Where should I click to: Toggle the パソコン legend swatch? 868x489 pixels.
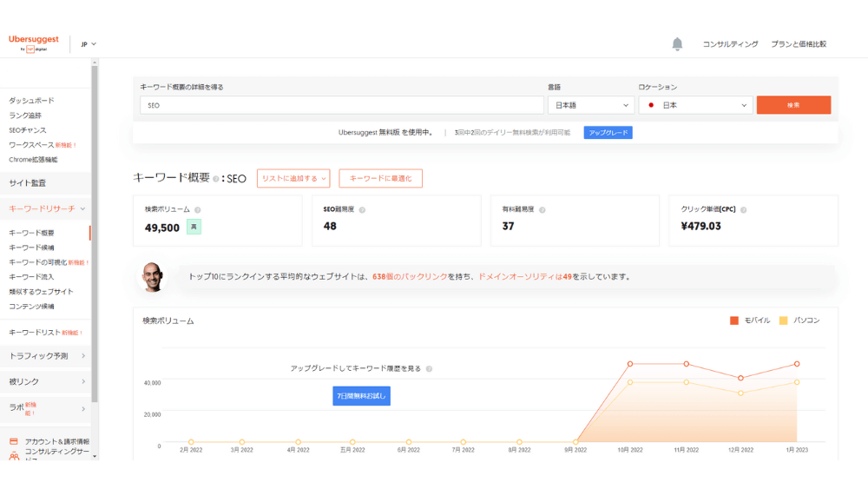(x=783, y=320)
